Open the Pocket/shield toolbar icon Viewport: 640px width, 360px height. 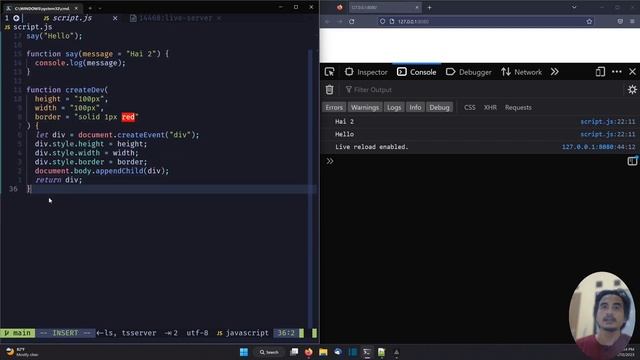tap(620, 21)
